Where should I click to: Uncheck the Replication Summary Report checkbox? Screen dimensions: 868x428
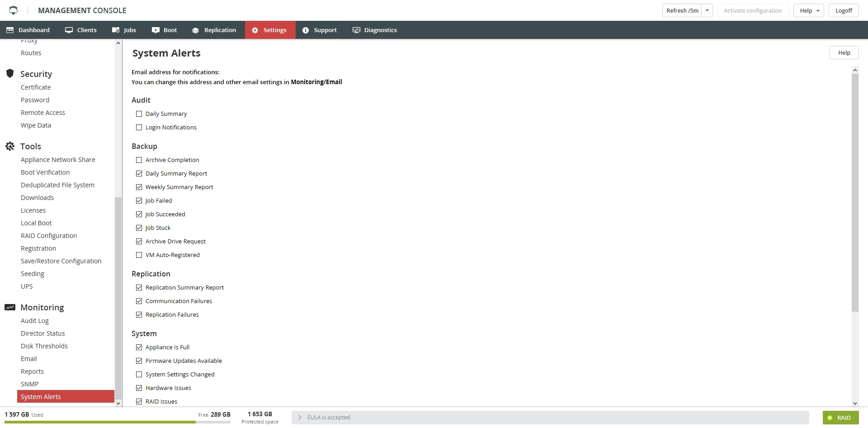[x=139, y=287]
